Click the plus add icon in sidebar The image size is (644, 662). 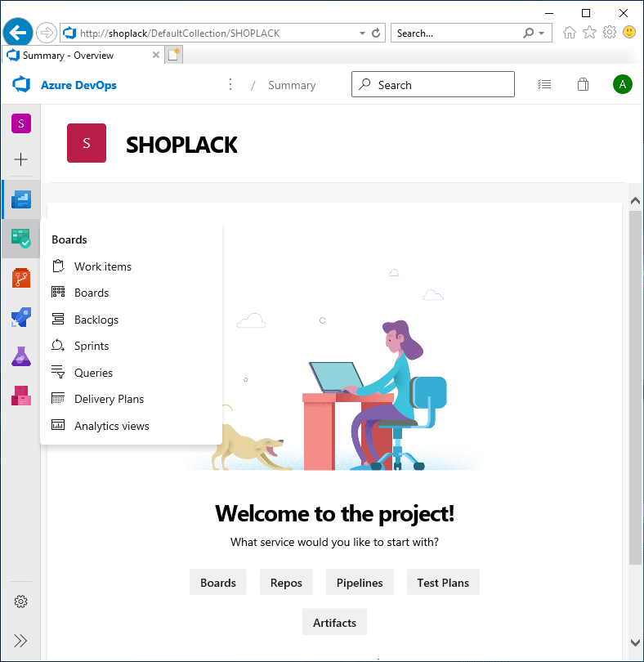(20, 159)
